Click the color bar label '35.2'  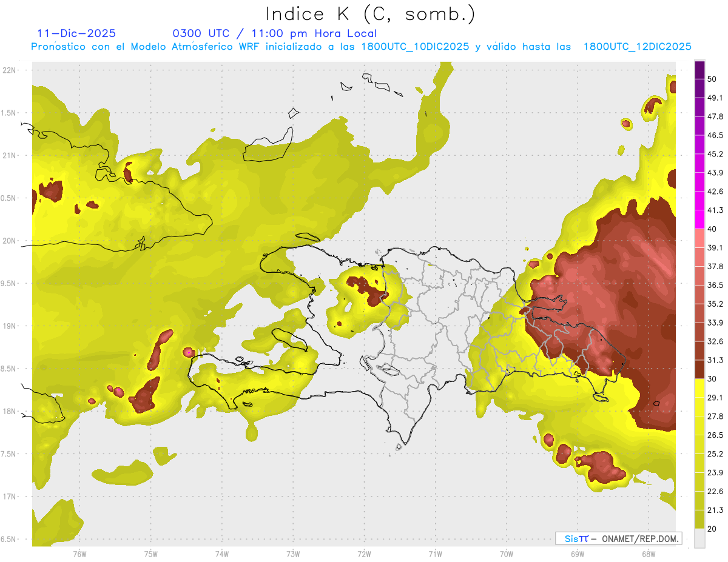(x=715, y=304)
